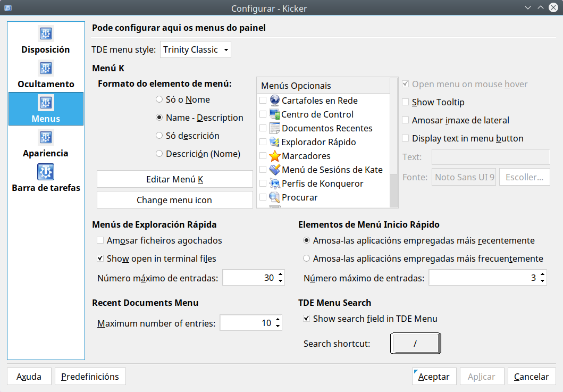Open help with the Axuda button
The height and width of the screenshot is (392, 563).
(x=29, y=376)
